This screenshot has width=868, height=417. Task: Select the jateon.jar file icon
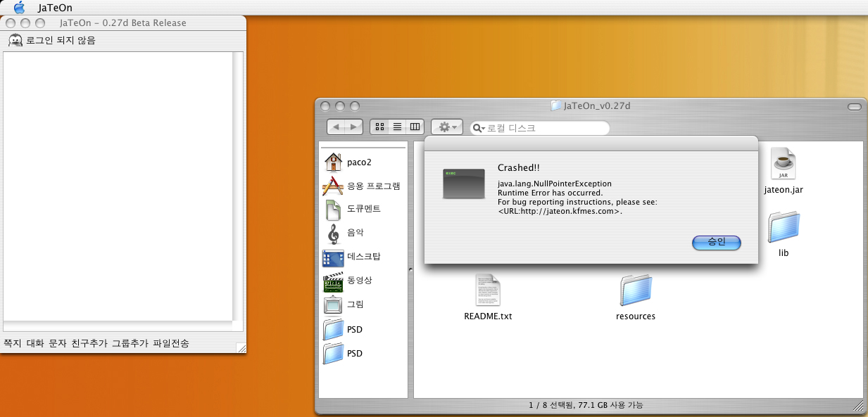click(784, 163)
